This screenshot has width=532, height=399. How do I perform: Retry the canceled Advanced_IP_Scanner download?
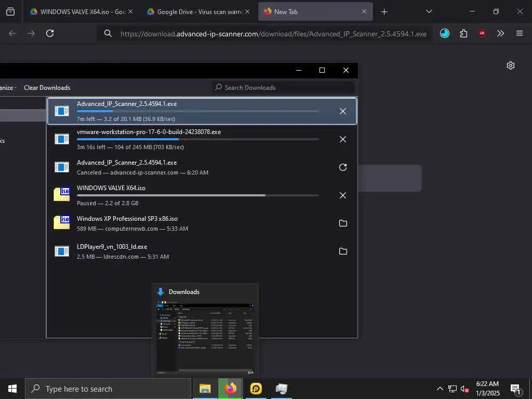[343, 167]
